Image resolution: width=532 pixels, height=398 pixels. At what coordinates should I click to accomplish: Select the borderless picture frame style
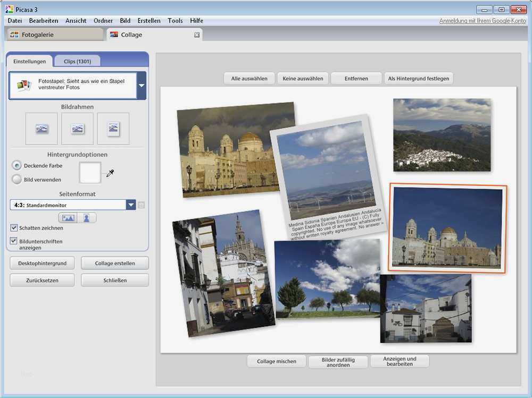41,129
